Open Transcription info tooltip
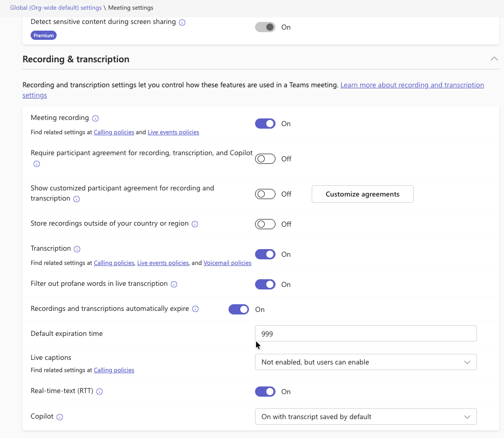Image resolution: width=504 pixels, height=438 pixels. (77, 249)
